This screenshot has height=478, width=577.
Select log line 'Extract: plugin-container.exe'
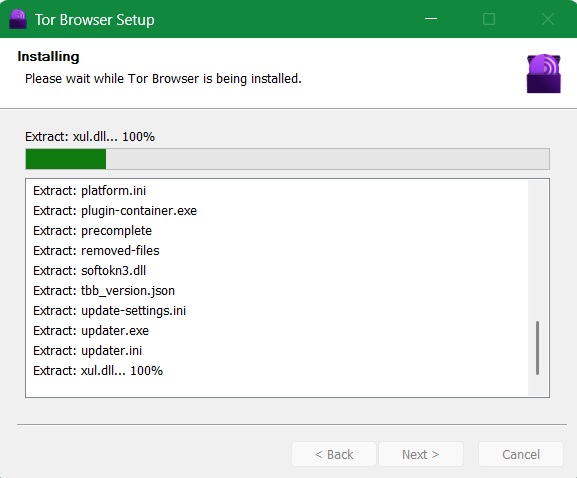[x=115, y=210]
